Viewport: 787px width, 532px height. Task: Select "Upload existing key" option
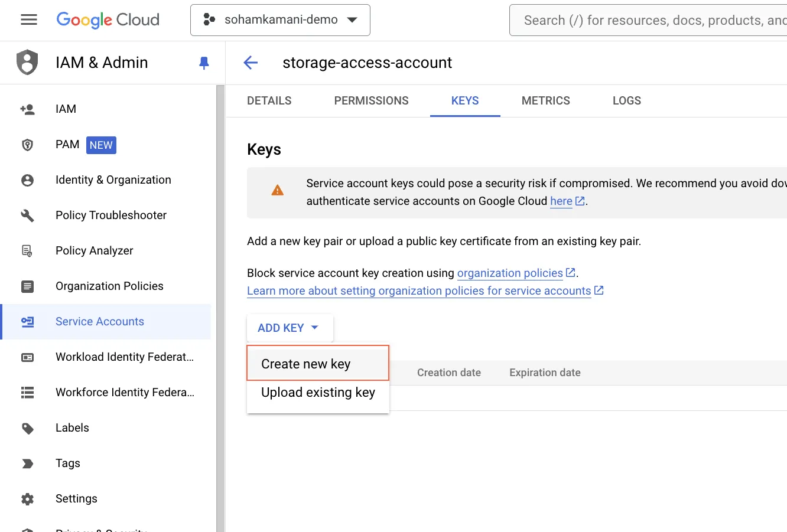coord(317,392)
